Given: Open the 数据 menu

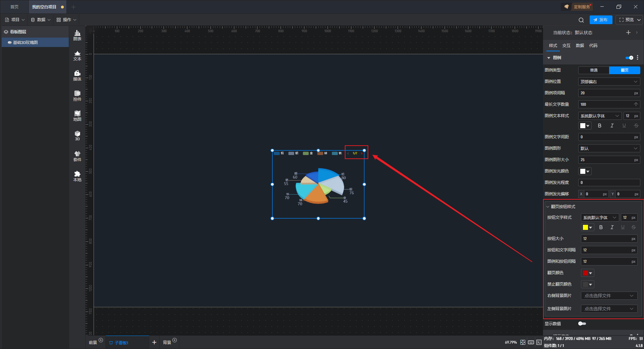Looking at the screenshot, I should click(41, 20).
